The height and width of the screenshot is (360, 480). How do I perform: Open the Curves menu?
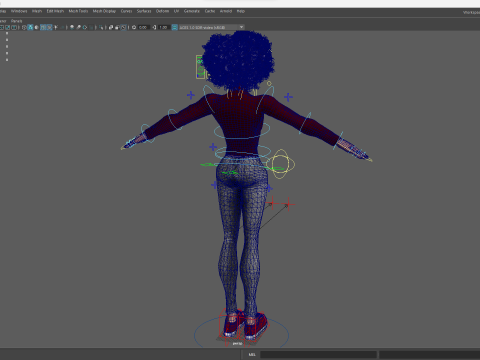click(126, 11)
